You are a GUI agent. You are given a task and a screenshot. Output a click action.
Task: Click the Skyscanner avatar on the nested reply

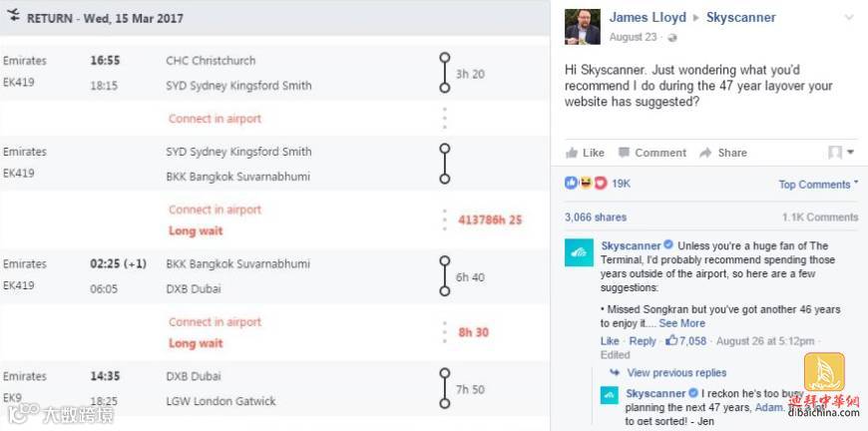coord(609,396)
